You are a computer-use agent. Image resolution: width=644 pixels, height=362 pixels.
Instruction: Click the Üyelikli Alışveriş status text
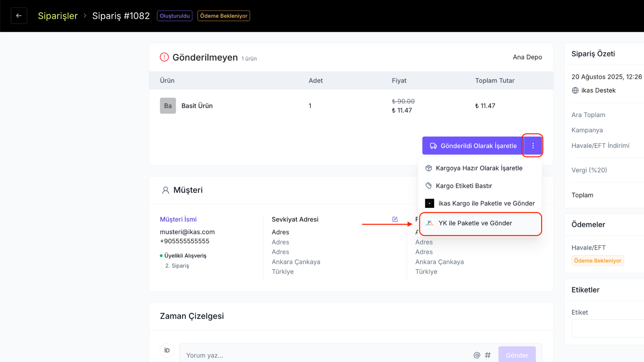pos(185,256)
